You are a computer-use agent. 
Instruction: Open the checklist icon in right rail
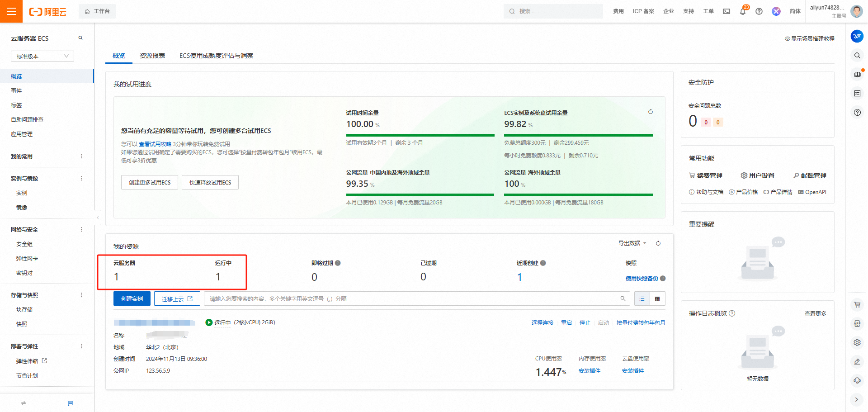click(857, 93)
